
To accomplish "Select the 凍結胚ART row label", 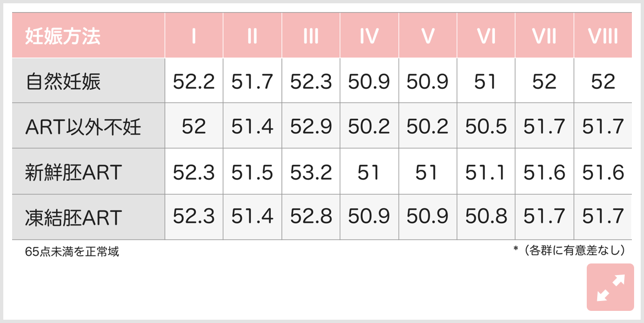I will tap(73, 218).
